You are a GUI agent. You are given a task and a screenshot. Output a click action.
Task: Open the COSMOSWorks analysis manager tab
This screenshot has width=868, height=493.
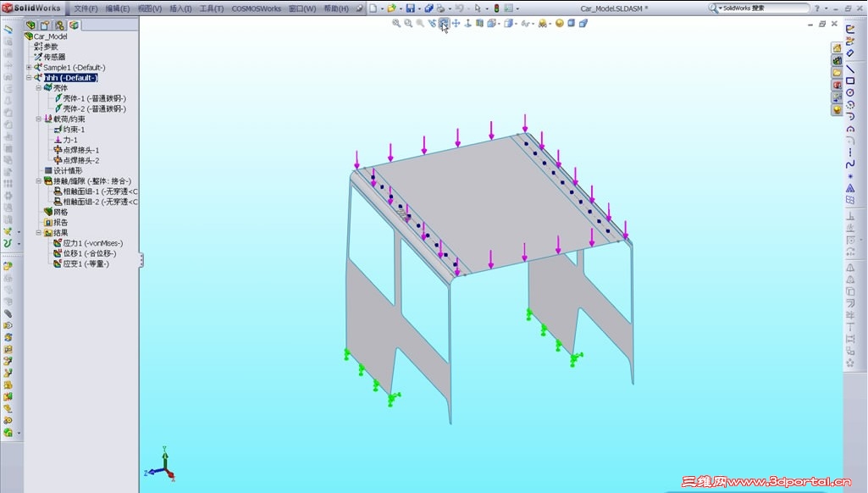click(x=74, y=25)
